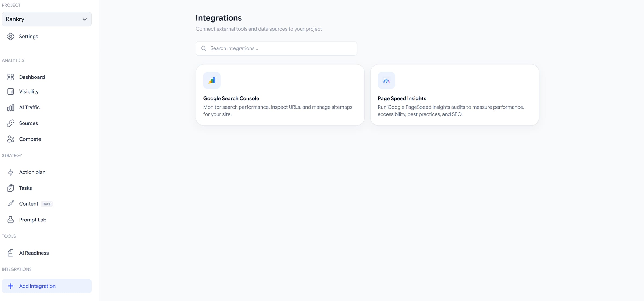Click the Settings gear icon
Screen dimensions: 644x301
(10, 36)
